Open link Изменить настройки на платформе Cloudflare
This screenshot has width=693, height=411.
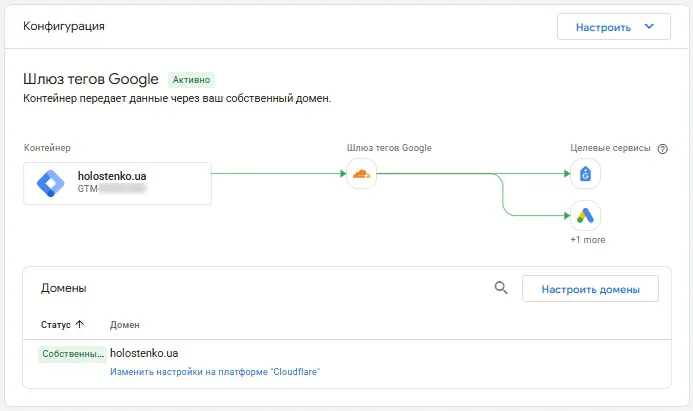215,372
